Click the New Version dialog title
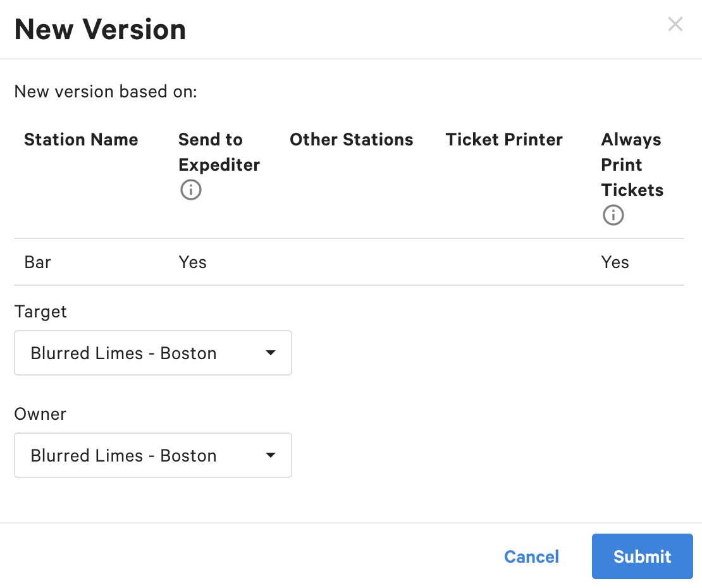This screenshot has height=588, width=702. (x=100, y=30)
